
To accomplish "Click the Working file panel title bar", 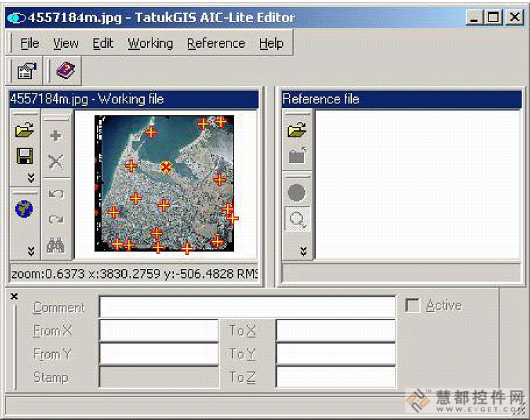I will click(x=134, y=99).
